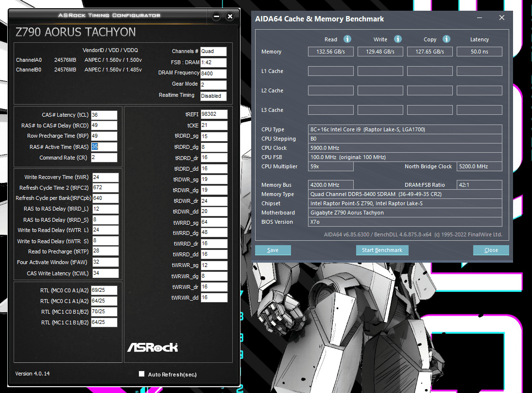This screenshot has height=393, width=532.
Task: Click the RTL MC1 C1 B1/B2 field
Action: (x=104, y=322)
